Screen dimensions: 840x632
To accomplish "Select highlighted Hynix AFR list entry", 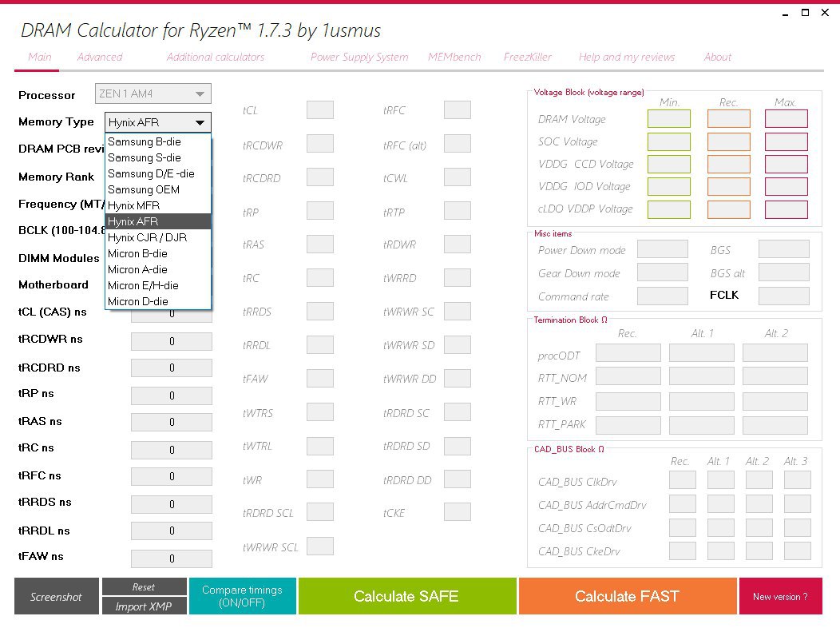I will point(158,221).
